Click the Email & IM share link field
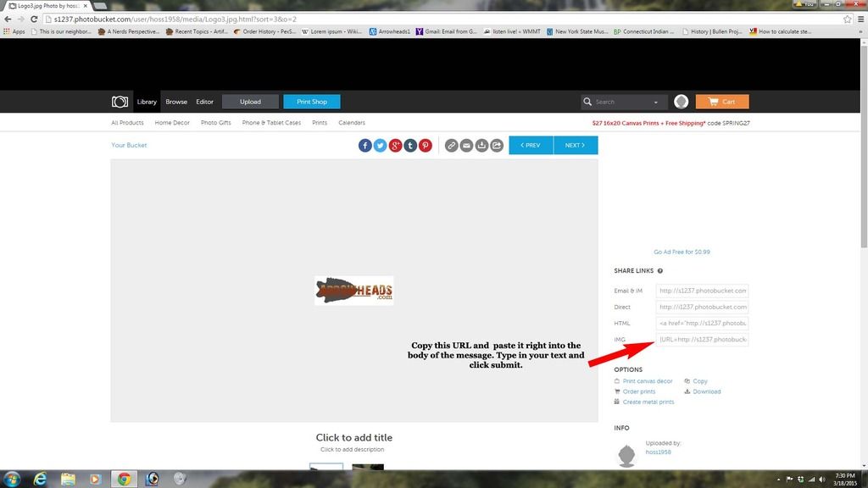868x488 pixels. point(702,291)
